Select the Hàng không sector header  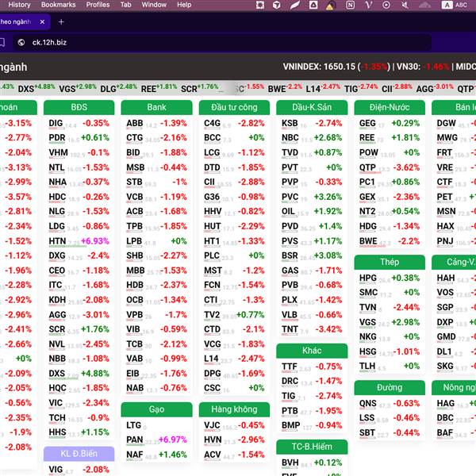(234, 409)
